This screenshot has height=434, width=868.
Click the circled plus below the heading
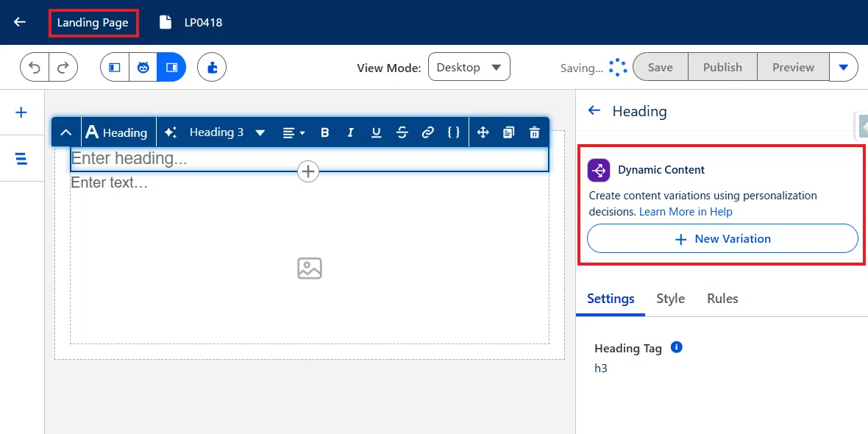click(x=308, y=171)
